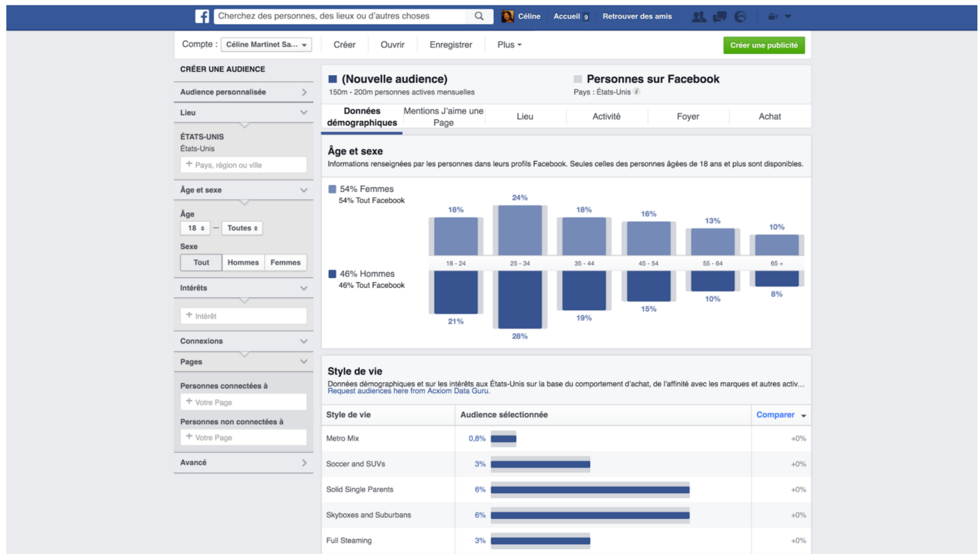980x556 pixels.
Task: Click the Enregistrer menu item
Action: tap(451, 45)
